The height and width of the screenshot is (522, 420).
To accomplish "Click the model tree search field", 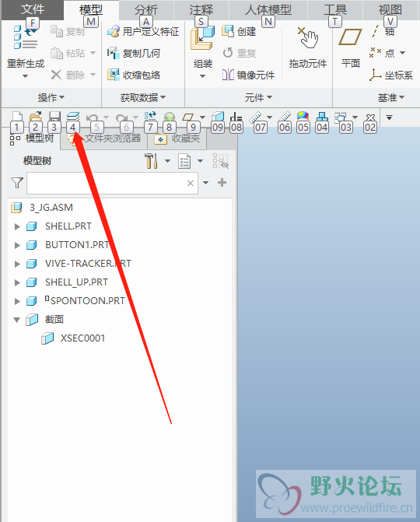I will pyautogui.click(x=112, y=183).
